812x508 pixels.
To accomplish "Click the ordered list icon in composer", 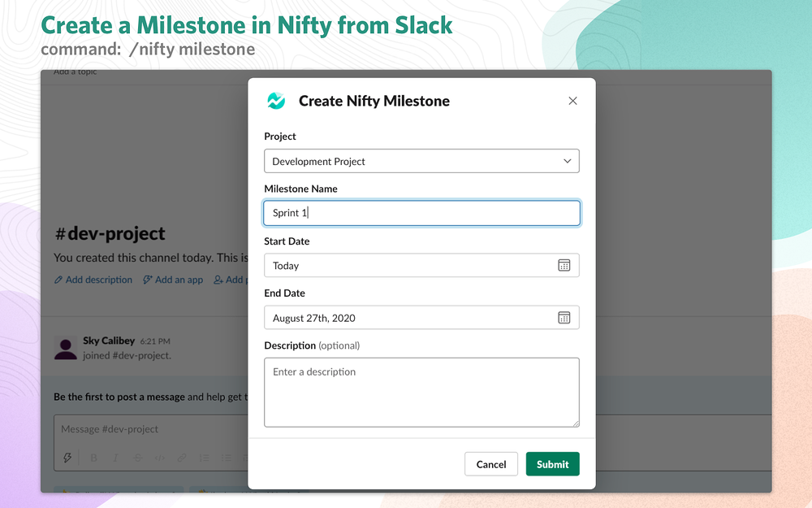I will pos(204,458).
